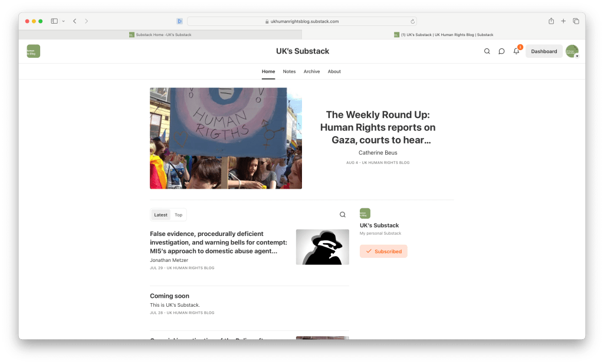
Task: Open a new browser tab with the plus icon
Action: pos(563,21)
